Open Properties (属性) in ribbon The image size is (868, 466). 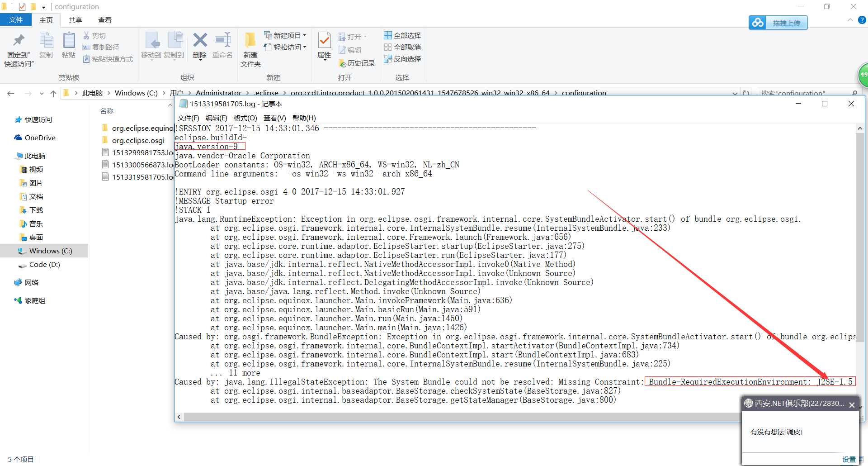(x=324, y=45)
